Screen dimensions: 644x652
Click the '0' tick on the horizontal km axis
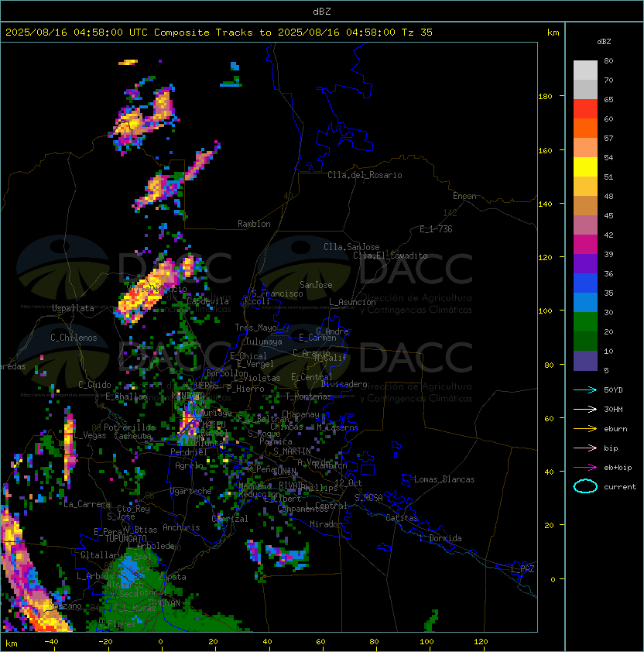click(x=160, y=642)
